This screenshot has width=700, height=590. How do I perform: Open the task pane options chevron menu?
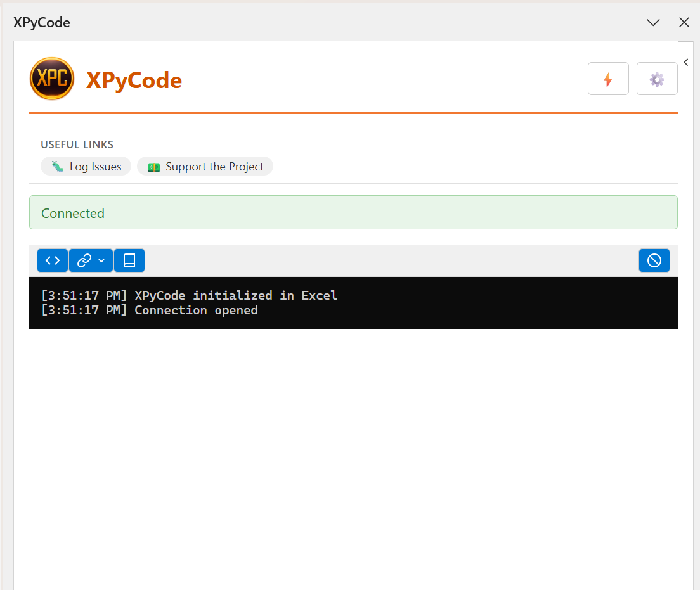point(653,23)
